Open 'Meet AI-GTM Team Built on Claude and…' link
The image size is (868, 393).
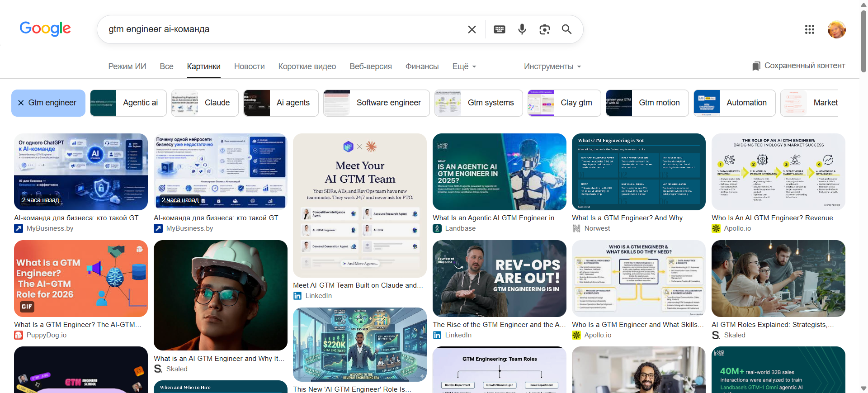(x=358, y=285)
